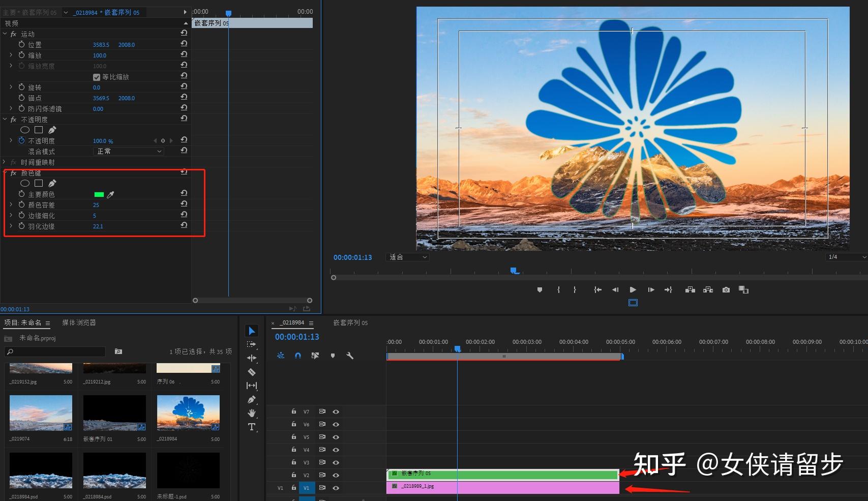This screenshot has width=868, height=501.
Task: Expand the 边缘细化 property
Action: [x=11, y=215]
